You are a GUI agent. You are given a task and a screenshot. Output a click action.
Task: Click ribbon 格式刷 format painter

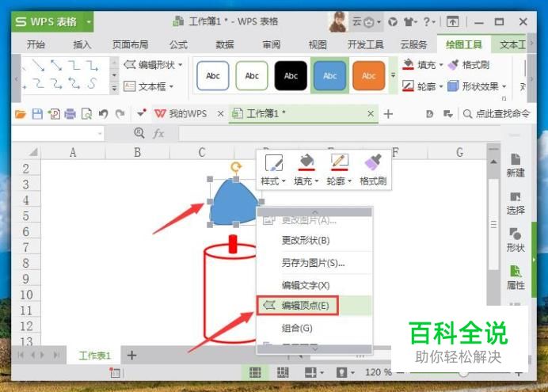pyautogui.click(x=468, y=65)
